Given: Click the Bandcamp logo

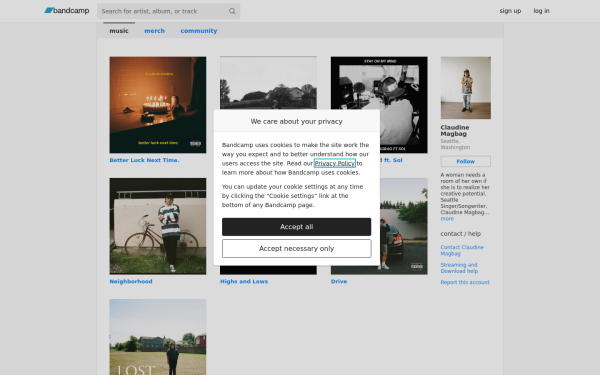Looking at the screenshot, I should click(67, 11).
